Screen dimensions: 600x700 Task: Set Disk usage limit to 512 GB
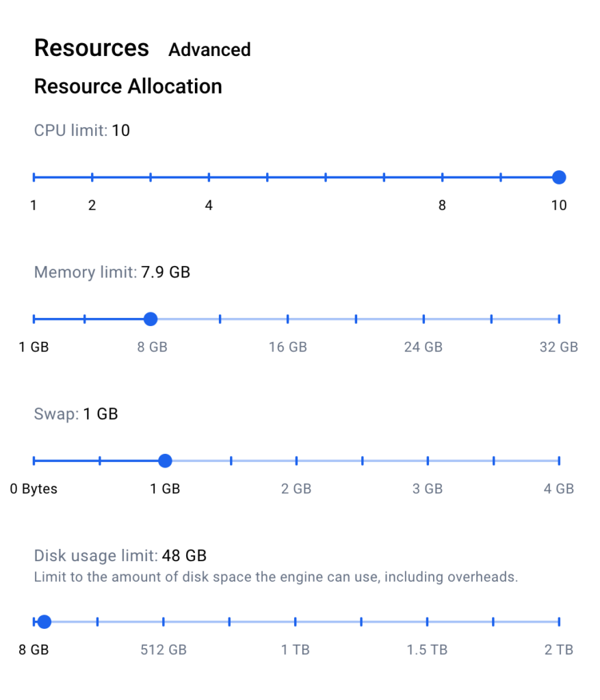[x=164, y=622]
